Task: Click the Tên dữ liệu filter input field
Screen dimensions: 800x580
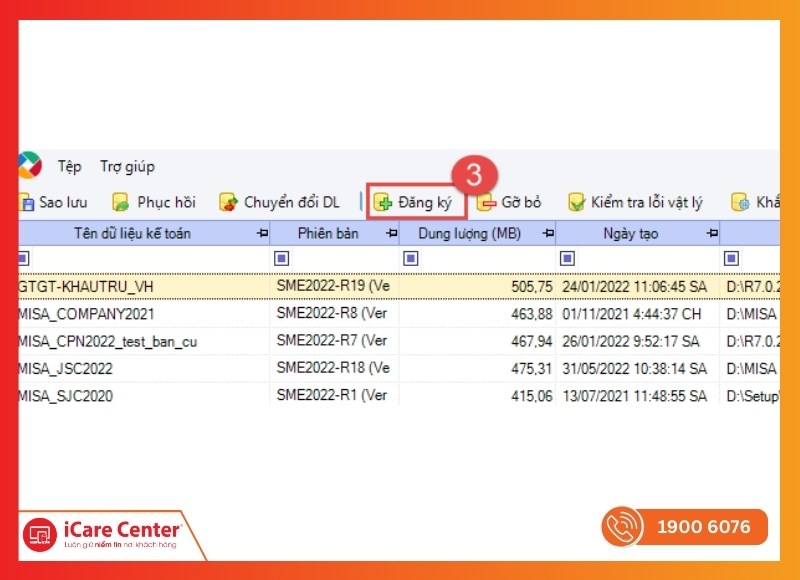Action: click(x=150, y=259)
